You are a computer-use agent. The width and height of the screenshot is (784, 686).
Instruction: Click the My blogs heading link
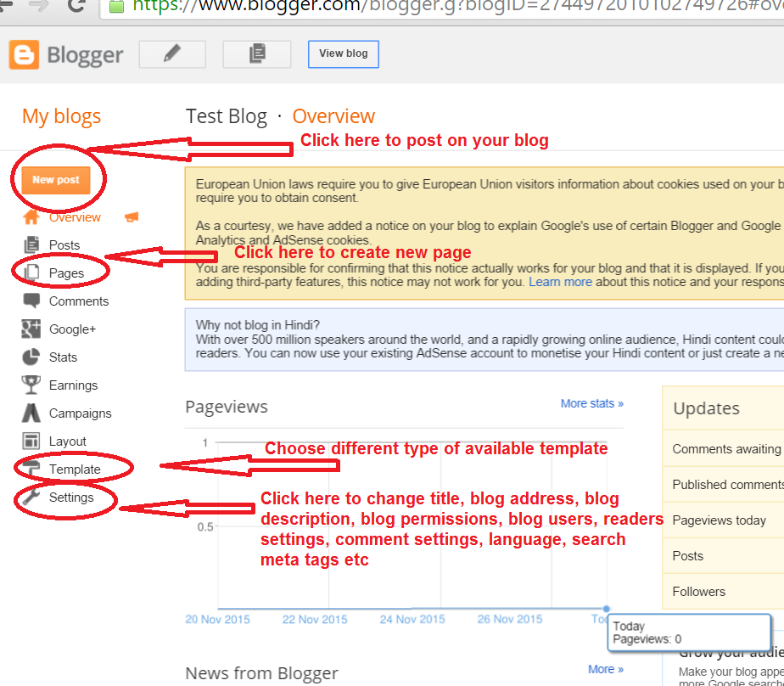tap(61, 116)
